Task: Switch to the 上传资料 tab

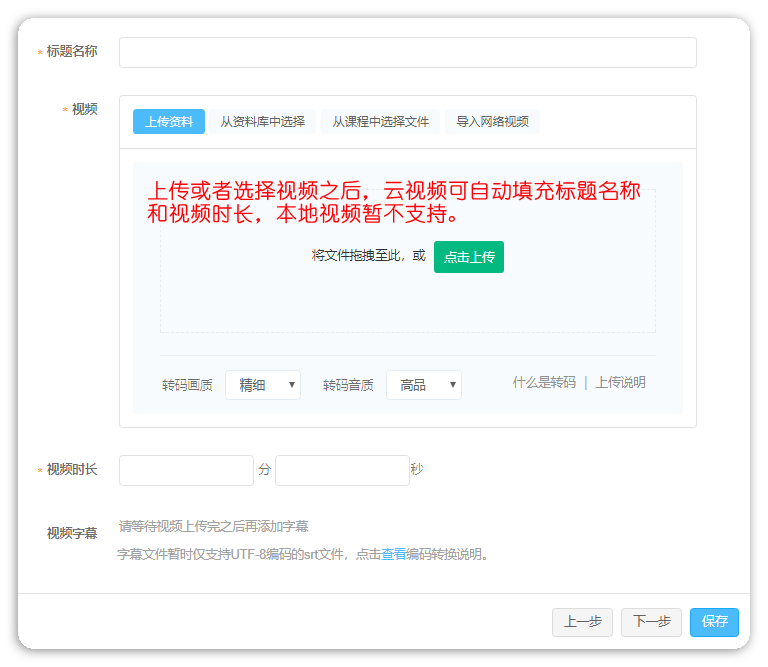Action: pyautogui.click(x=169, y=122)
